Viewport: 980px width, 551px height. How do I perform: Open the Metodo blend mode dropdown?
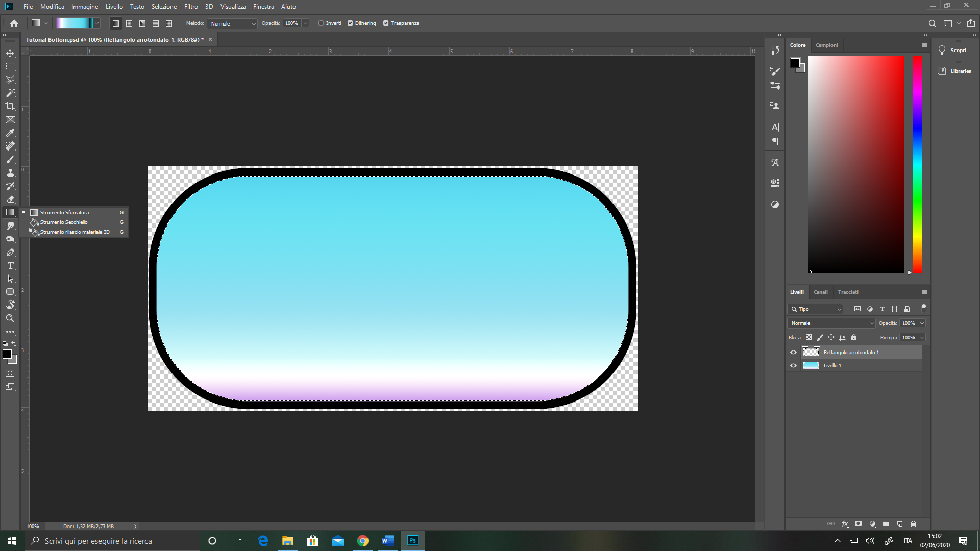pyautogui.click(x=232, y=23)
